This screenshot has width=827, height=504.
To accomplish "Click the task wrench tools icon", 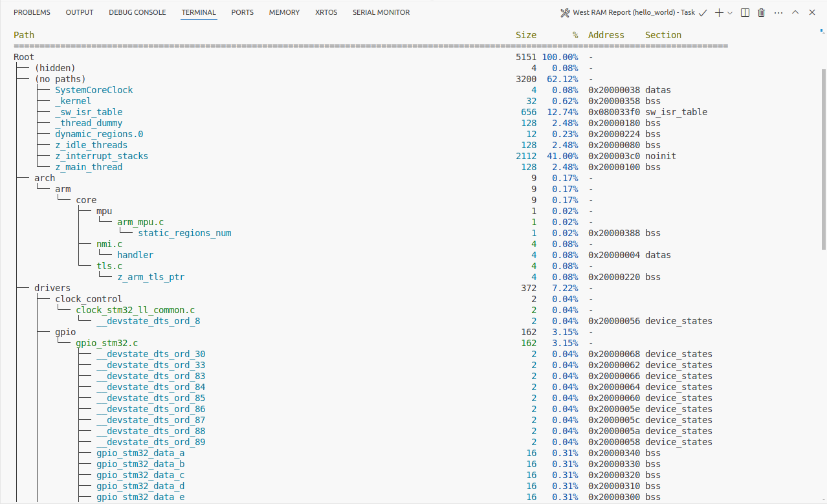I will (564, 12).
